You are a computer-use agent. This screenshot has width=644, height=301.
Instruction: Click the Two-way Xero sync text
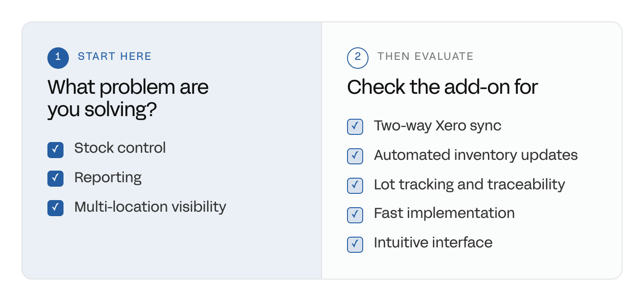(x=437, y=126)
